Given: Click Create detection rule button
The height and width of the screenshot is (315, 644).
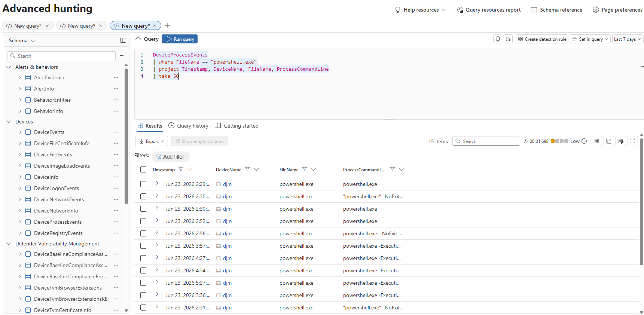Looking at the screenshot, I should (542, 39).
